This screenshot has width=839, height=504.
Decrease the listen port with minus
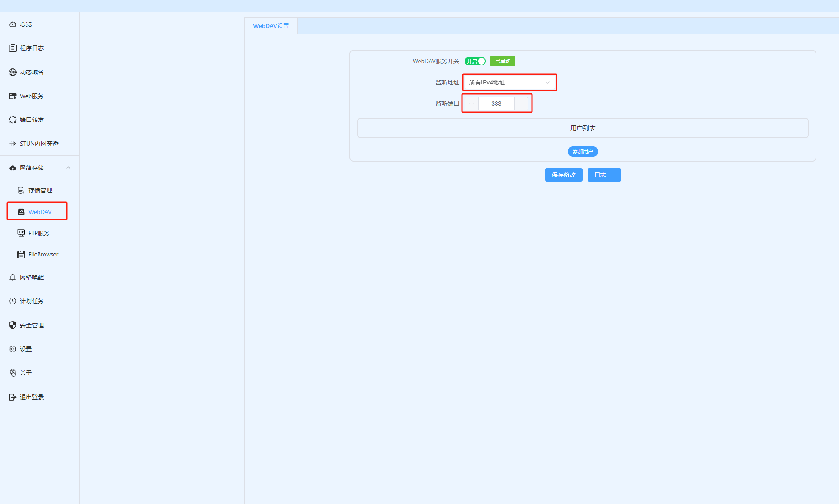[x=471, y=104]
